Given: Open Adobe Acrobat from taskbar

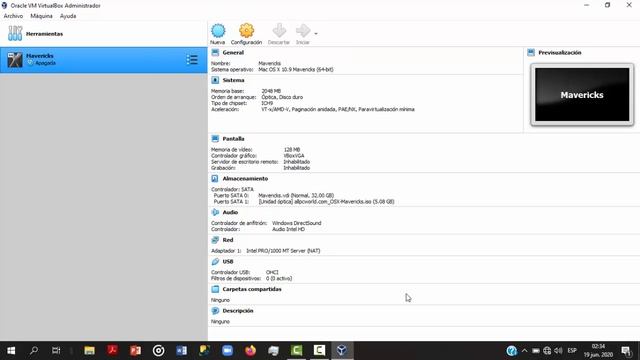Looking at the screenshot, I should pos(113,350).
